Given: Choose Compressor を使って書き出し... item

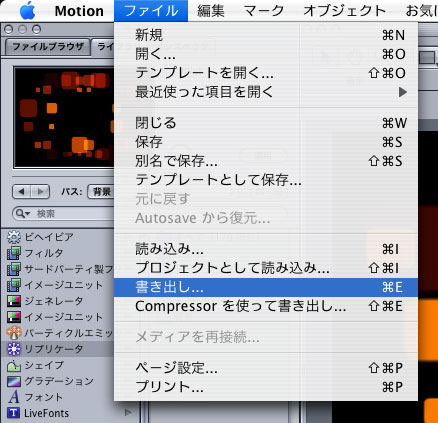Looking at the screenshot, I should (266, 306).
